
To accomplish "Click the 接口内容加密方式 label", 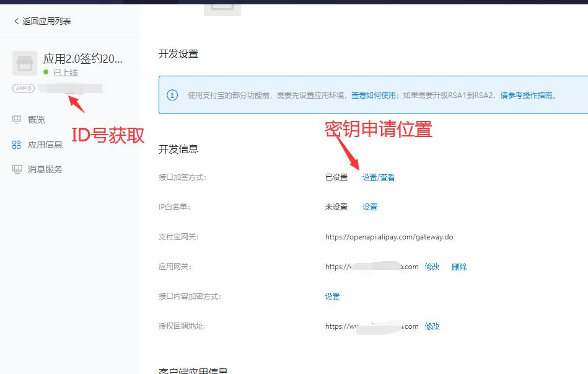I will 190,296.
